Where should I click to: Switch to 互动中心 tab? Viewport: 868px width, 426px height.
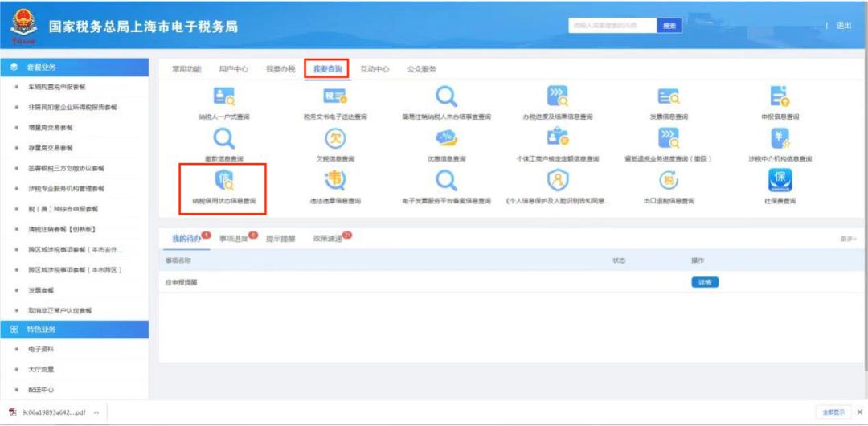click(375, 69)
